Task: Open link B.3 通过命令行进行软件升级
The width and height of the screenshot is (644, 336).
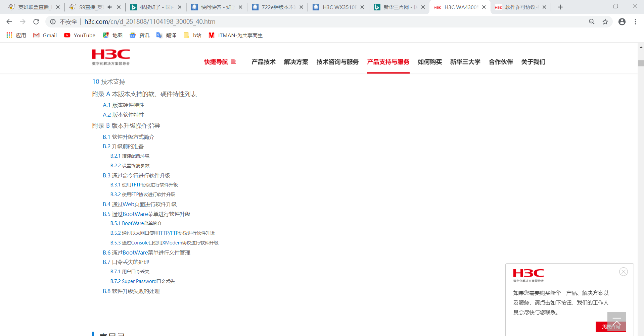Action: coord(136,175)
